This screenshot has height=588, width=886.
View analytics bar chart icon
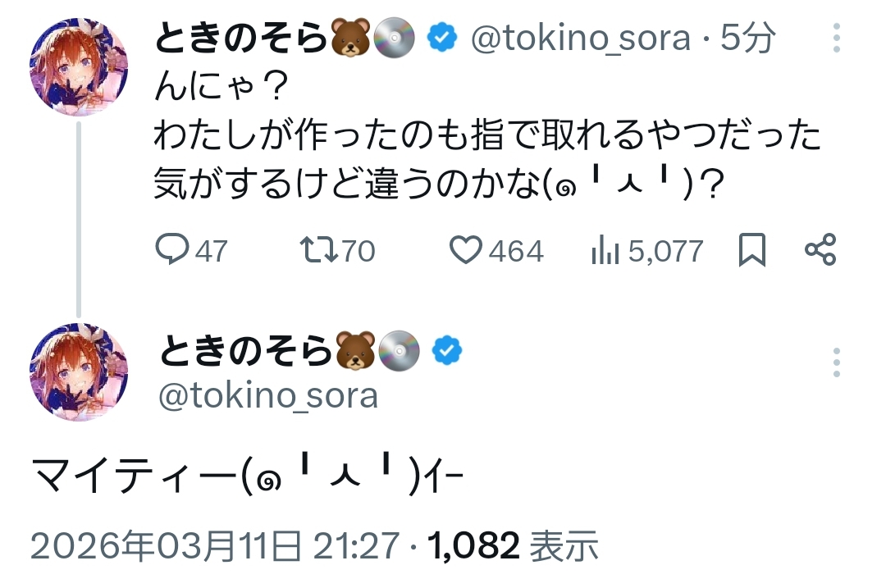point(604,250)
